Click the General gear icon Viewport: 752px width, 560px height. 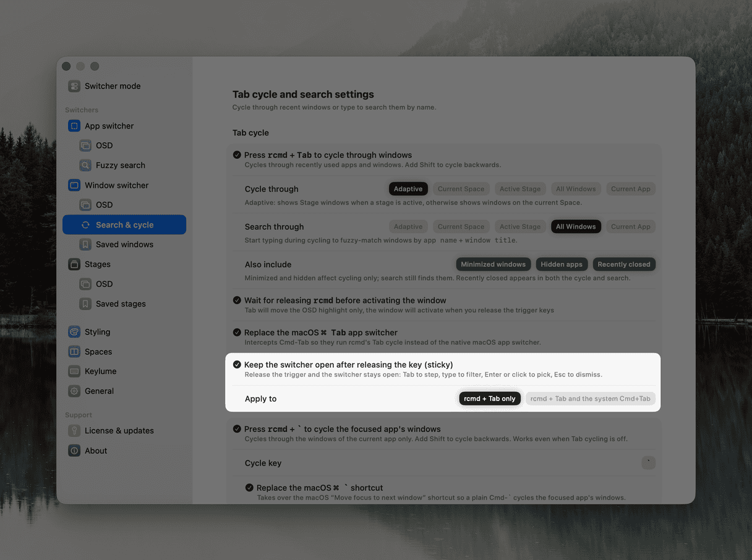click(74, 391)
